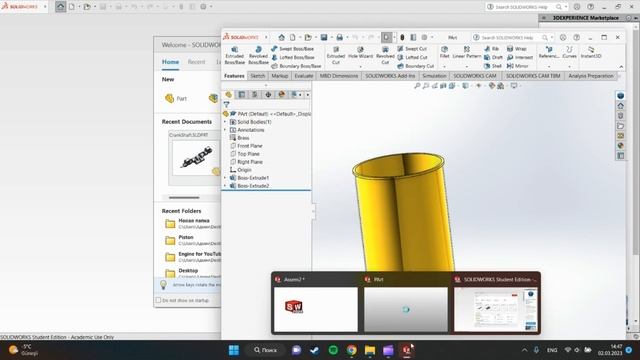Open DimXpertManager panel tab
The image size is (640, 360).
(x=268, y=95)
